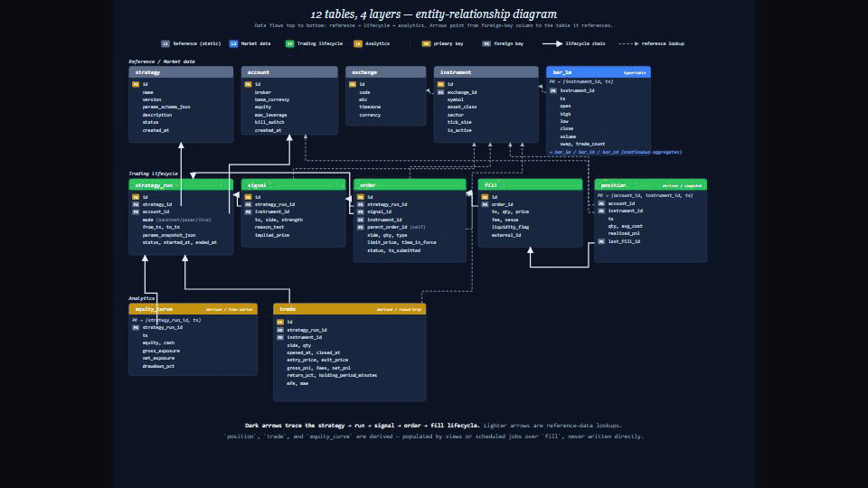Click the mode (backtest/paper/live) row
This screenshot has height=488, width=868.
[x=176, y=220]
